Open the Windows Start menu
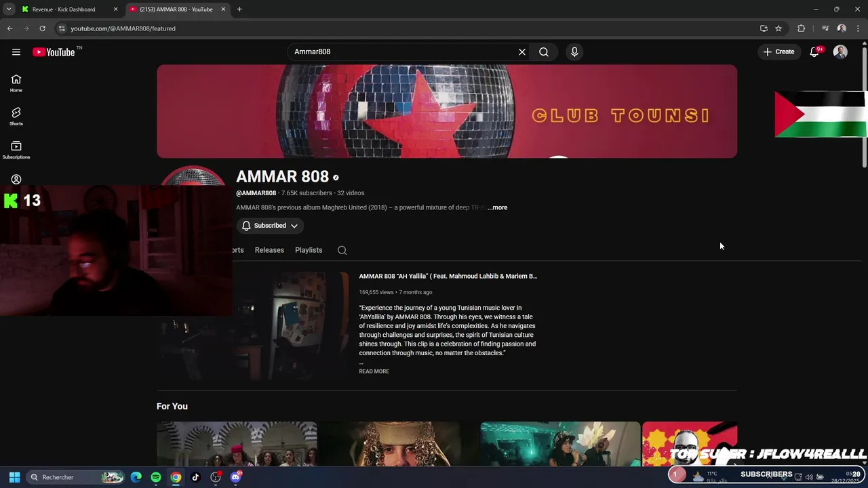Viewport: 868px width, 488px height. pos(14,477)
